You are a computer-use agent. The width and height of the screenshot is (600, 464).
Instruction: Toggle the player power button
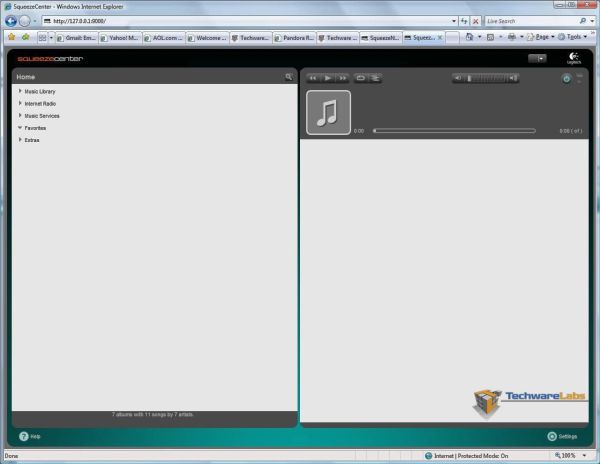coord(566,78)
